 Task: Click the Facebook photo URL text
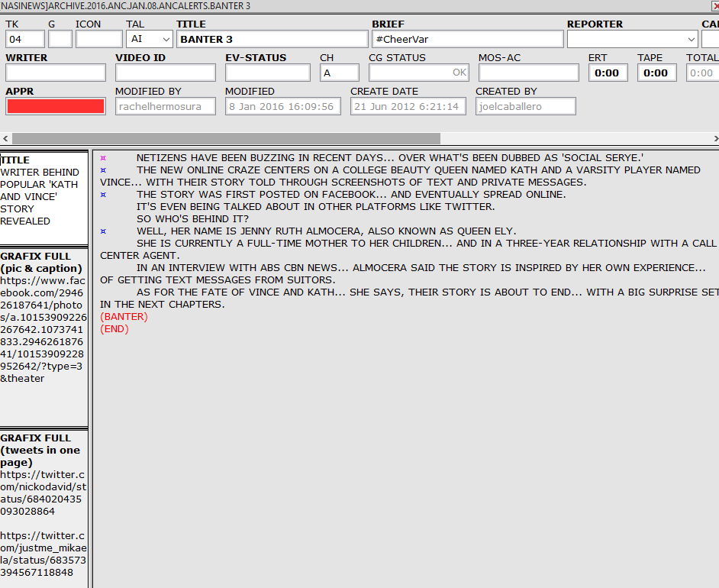tap(44, 330)
